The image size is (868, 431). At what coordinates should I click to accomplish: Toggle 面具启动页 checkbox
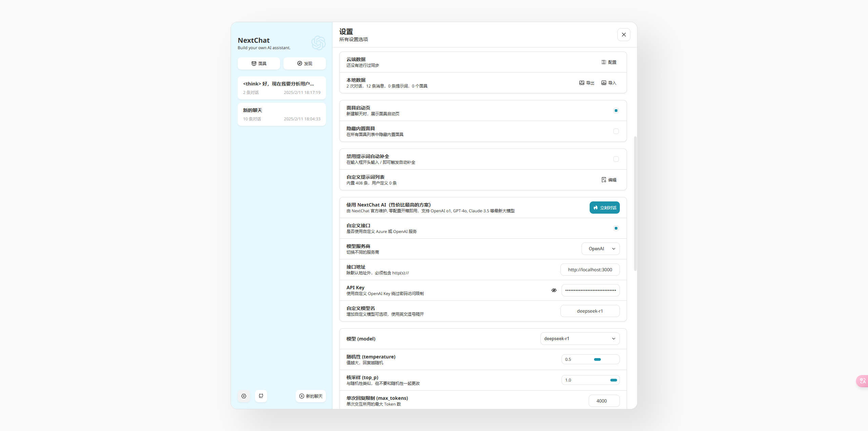pos(616,111)
